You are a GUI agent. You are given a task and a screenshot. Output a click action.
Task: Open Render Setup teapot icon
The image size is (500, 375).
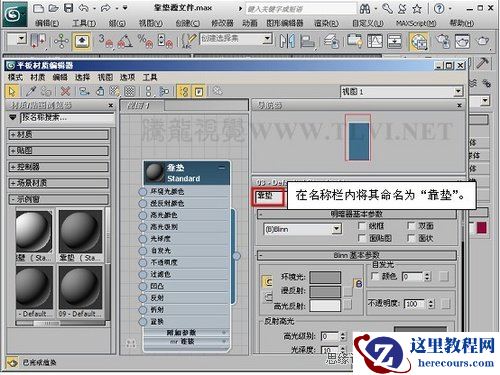click(443, 41)
